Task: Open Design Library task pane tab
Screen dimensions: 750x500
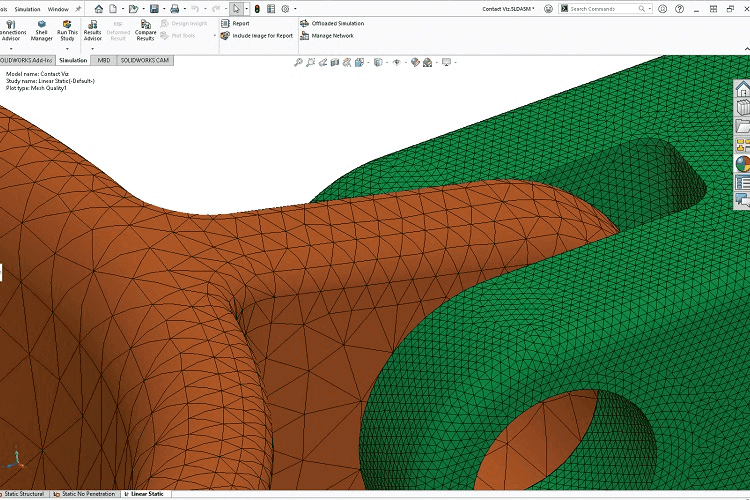Action: coord(742,108)
